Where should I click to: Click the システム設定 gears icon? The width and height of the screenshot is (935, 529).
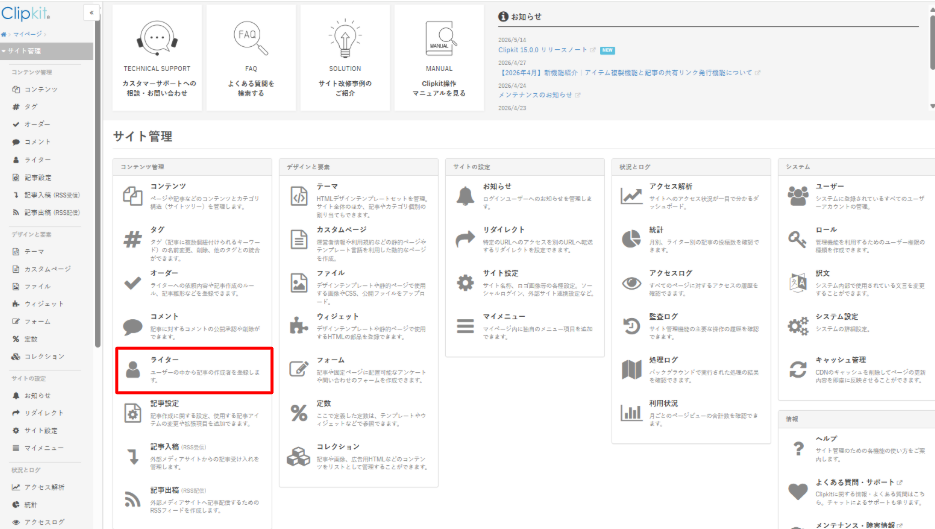pyautogui.click(x=798, y=326)
